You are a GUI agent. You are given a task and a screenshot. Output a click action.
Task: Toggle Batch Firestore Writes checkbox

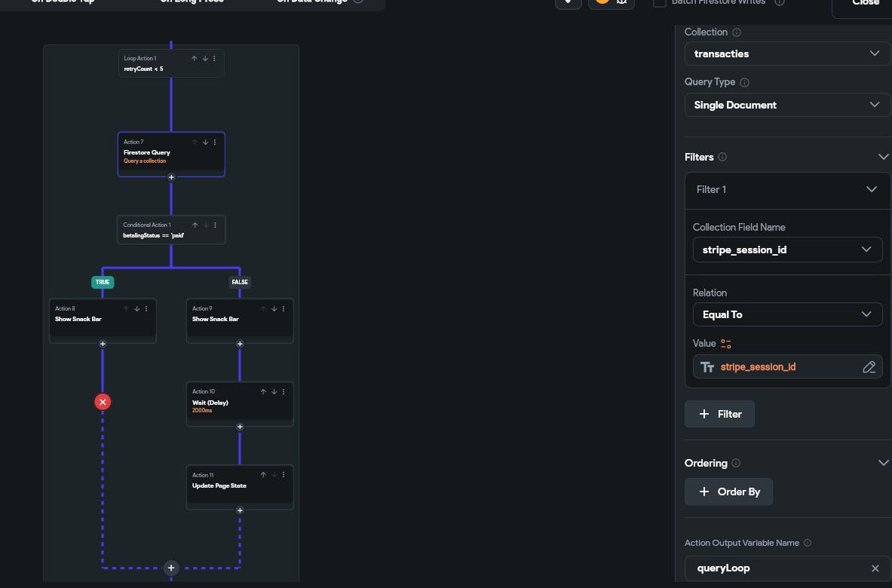[x=659, y=2]
